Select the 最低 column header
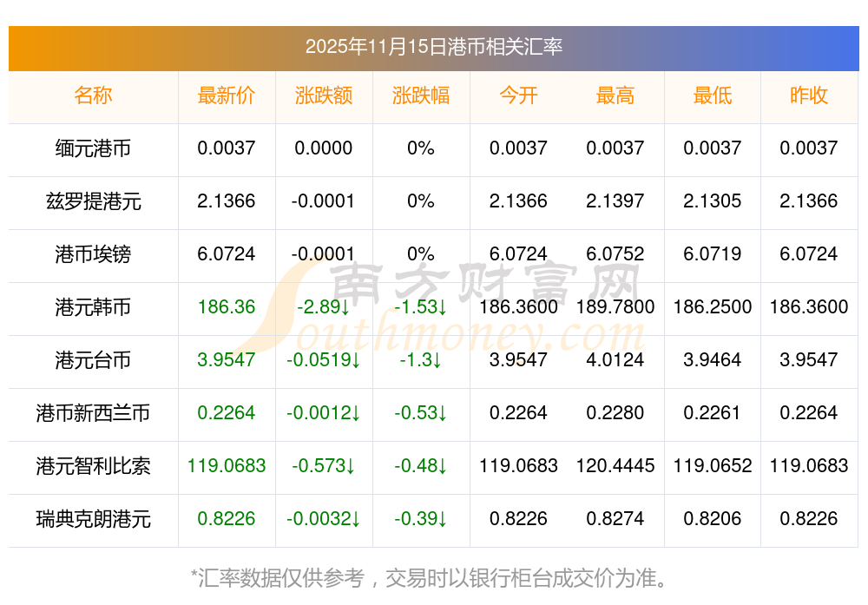868x605 pixels. point(713,95)
